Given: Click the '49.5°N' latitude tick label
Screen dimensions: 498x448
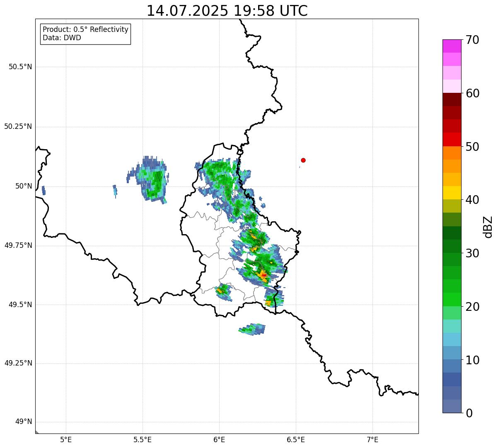Looking at the screenshot, I should [x=20, y=305].
